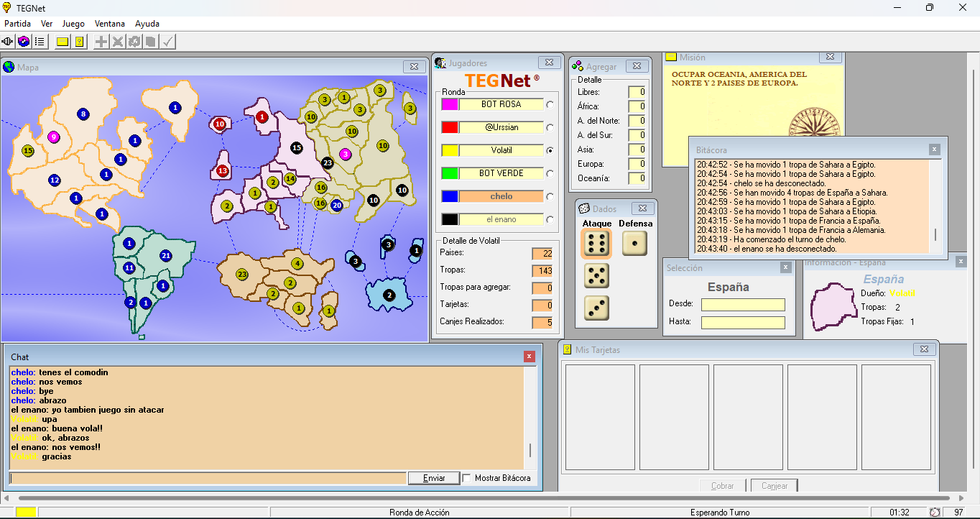The height and width of the screenshot is (519, 980).
Task: Click the gray plus toolbar icon
Action: [x=101, y=42]
